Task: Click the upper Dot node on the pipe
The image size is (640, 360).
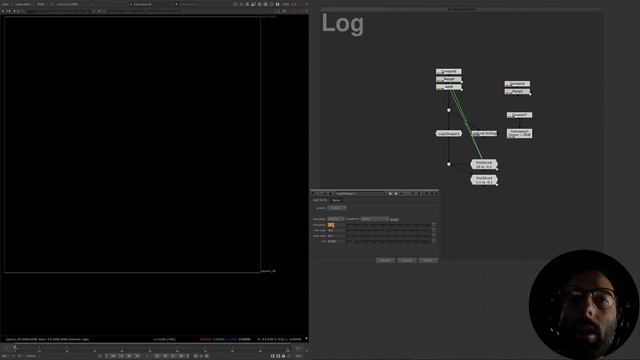Action: coord(449,110)
